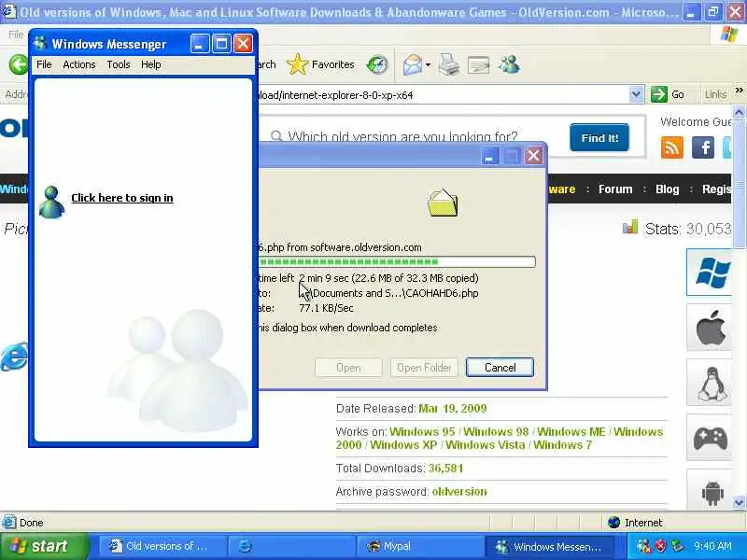Switch to Windows Messenger taskbar button
This screenshot has width=747, height=560.
pyautogui.click(x=549, y=546)
